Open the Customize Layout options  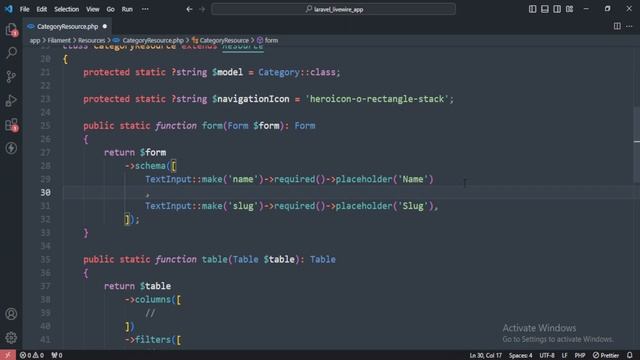pyautogui.click(x=569, y=9)
